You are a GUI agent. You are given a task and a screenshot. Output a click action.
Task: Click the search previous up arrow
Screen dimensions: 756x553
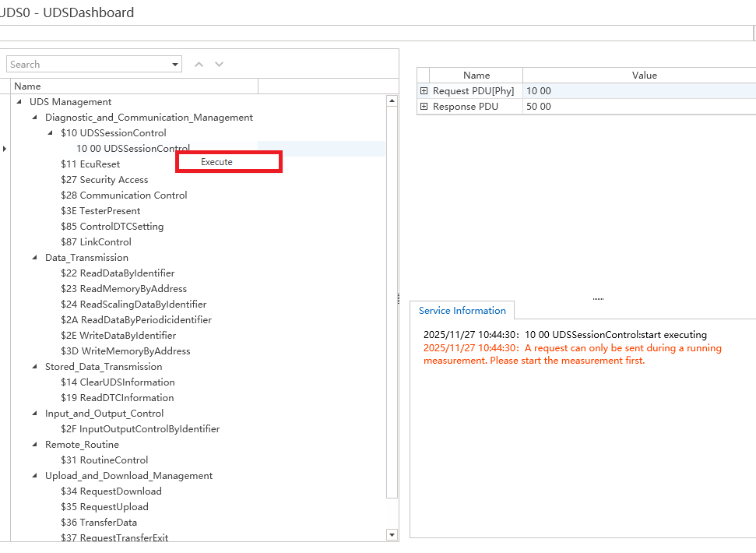click(199, 65)
